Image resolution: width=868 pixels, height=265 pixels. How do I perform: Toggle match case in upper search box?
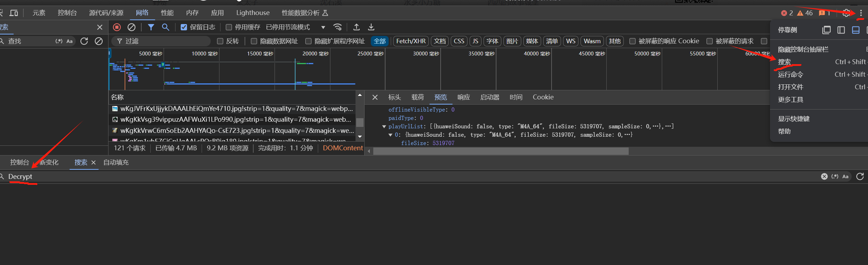(x=69, y=41)
